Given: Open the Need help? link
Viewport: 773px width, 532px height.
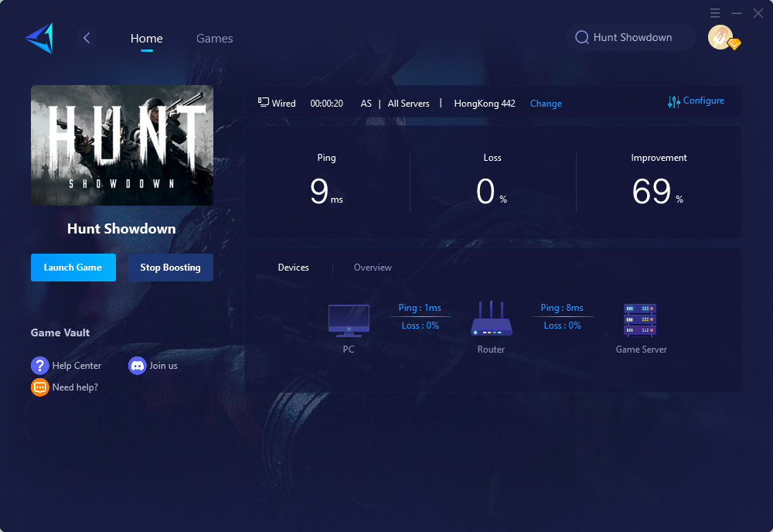Looking at the screenshot, I should (75, 387).
